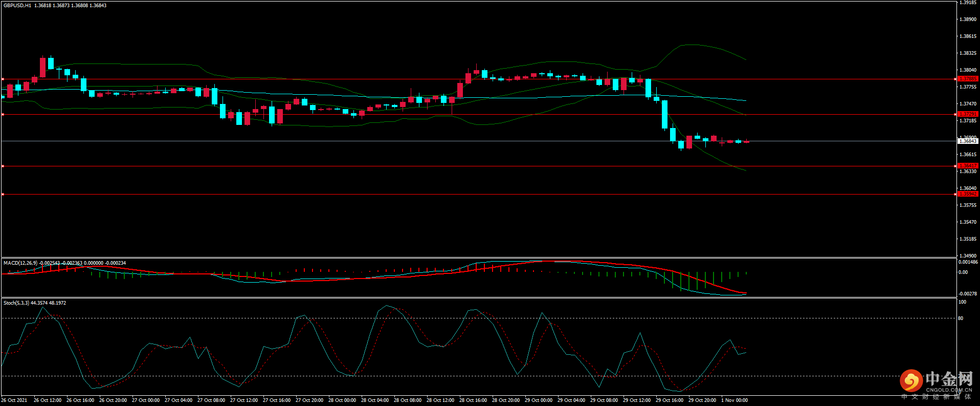Click the 1.36330 price scale value
The image size is (980, 406).
pyautogui.click(x=968, y=172)
